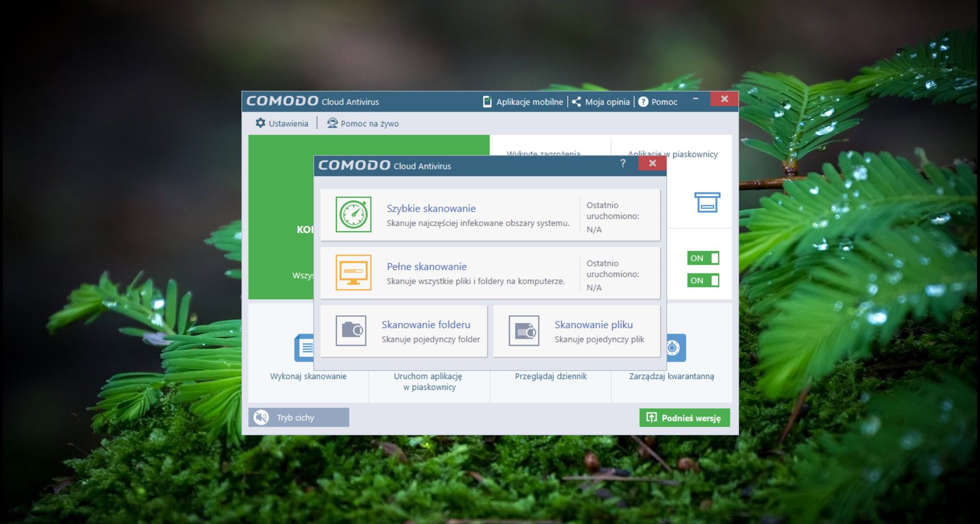Click the Moja opinia share icon
Screen dimensions: 980x524
coord(577,101)
